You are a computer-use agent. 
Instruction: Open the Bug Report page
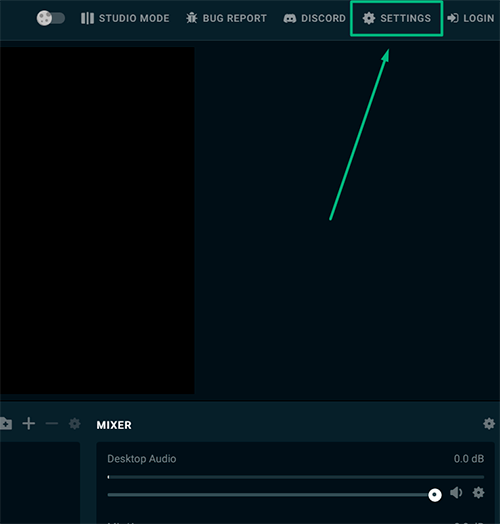coord(226,18)
